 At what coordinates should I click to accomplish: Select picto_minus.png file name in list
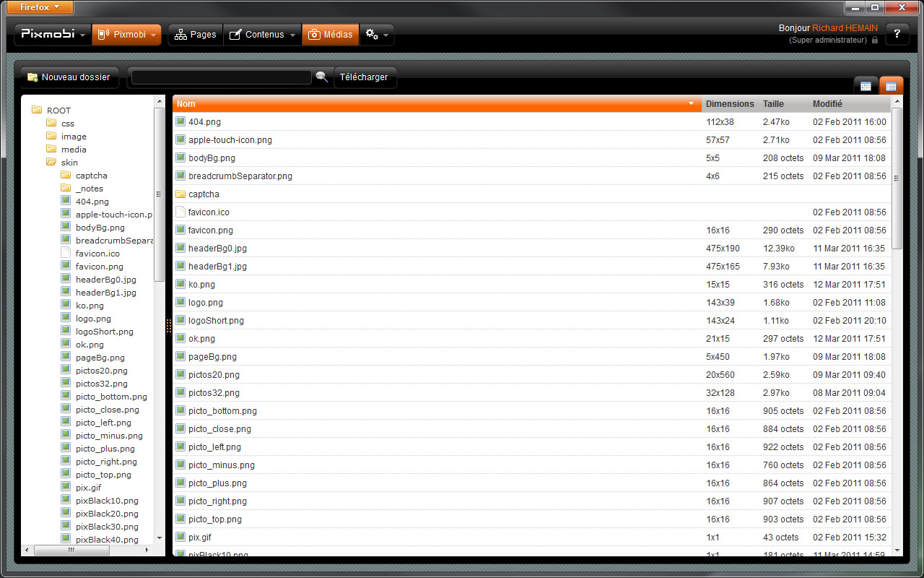[x=222, y=465]
